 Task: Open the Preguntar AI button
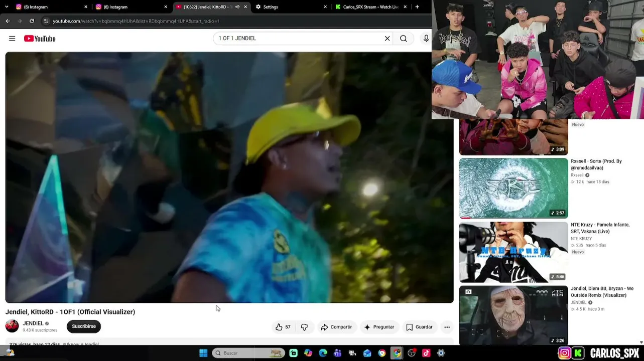point(379,327)
